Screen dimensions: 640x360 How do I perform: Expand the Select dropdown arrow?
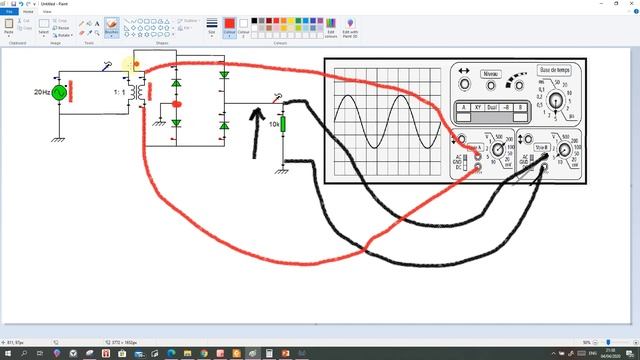44,36
